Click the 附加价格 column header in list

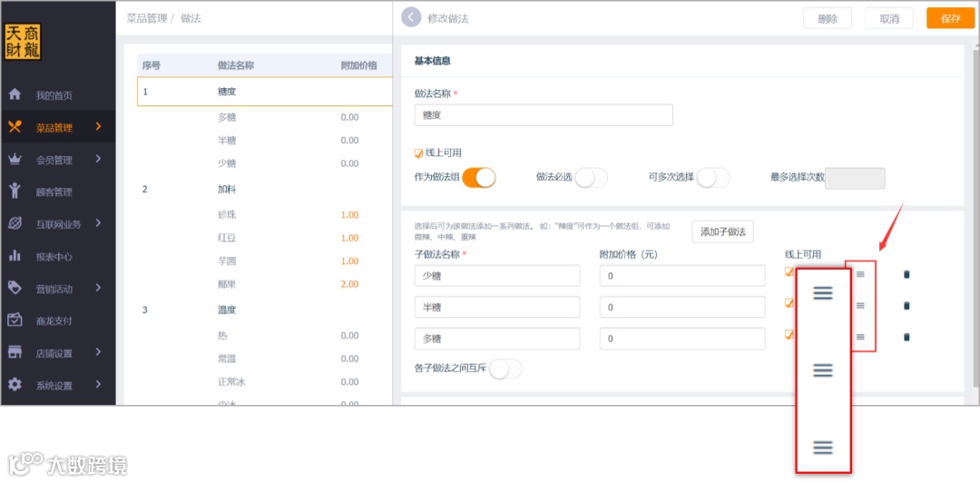[358, 65]
